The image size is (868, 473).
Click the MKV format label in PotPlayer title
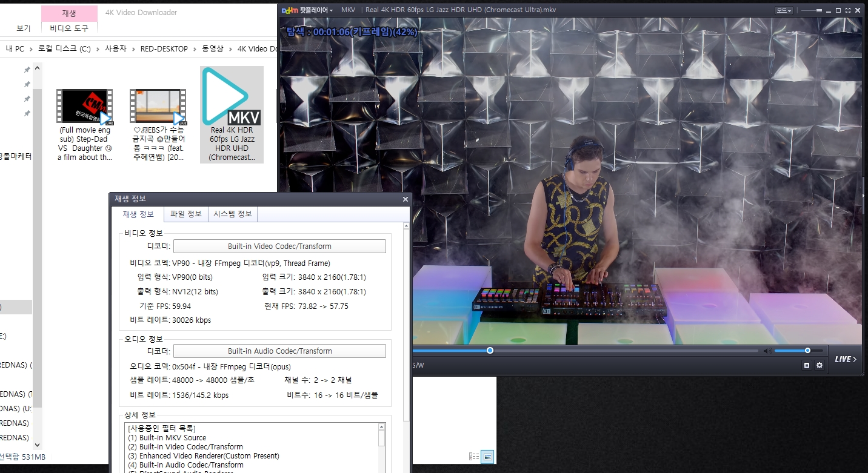tap(349, 10)
